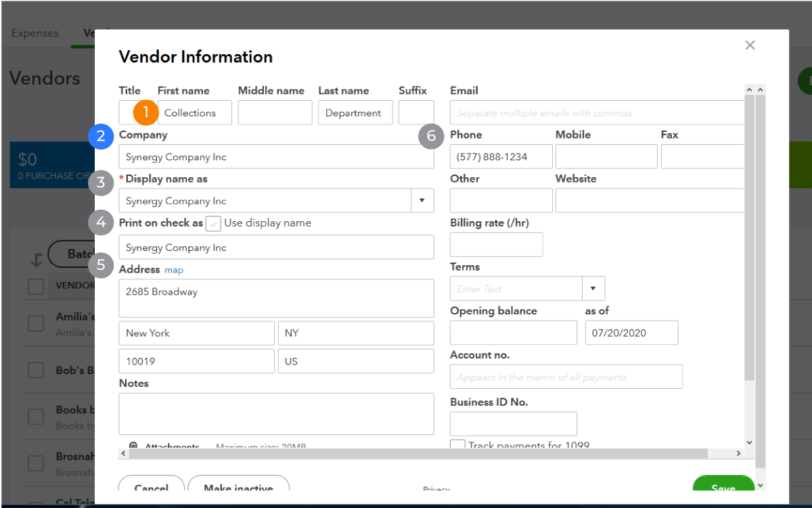This screenshot has width=812, height=508.
Task: Click the Billing rate input field
Action: 497,244
